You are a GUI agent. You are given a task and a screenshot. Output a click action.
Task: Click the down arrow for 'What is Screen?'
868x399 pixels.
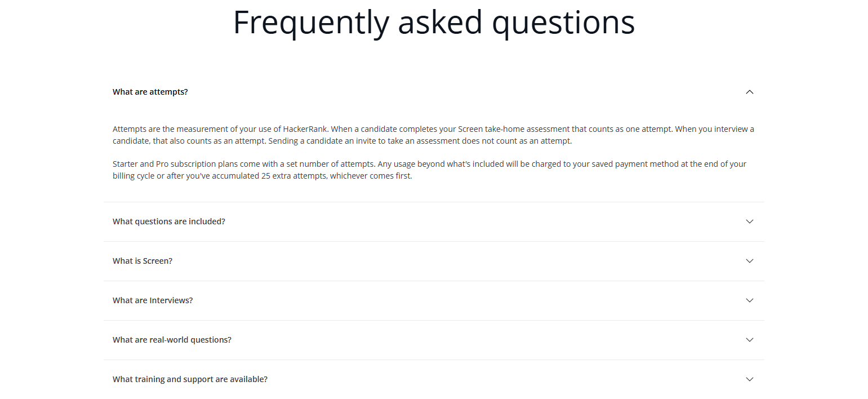(749, 261)
